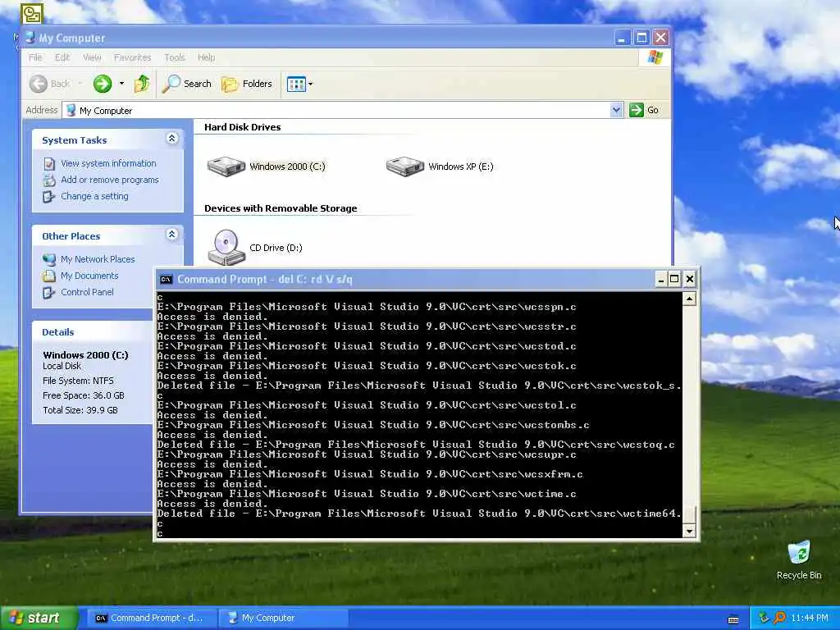This screenshot has height=630, width=840.
Task: Click the My Computer title bar icon
Action: coord(30,38)
